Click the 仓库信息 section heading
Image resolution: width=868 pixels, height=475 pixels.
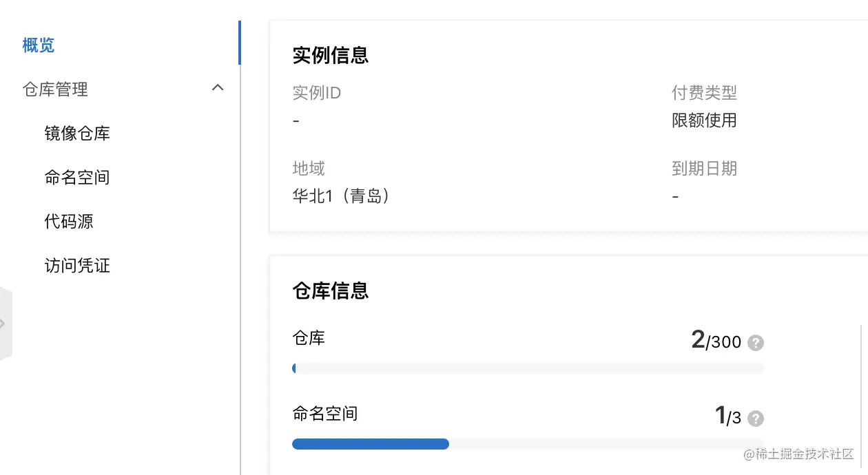coord(331,291)
